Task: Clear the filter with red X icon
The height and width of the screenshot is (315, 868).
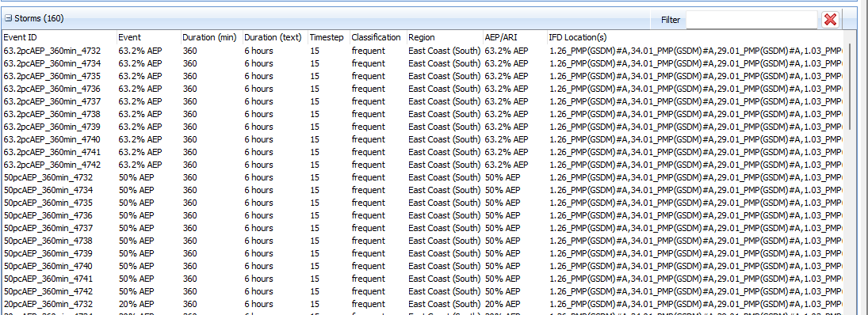Action: point(830,20)
